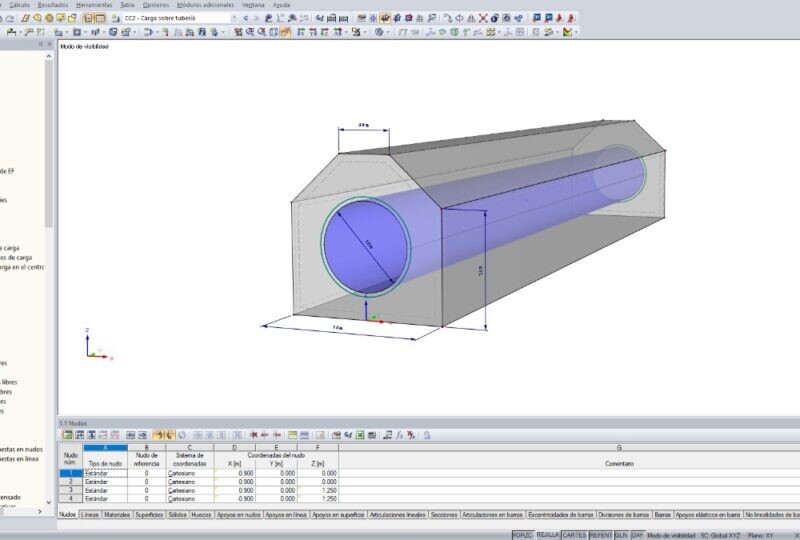Image resolution: width=800 pixels, height=540 pixels.
Task: Toggle the REJILLA grid status button
Action: pyautogui.click(x=547, y=535)
